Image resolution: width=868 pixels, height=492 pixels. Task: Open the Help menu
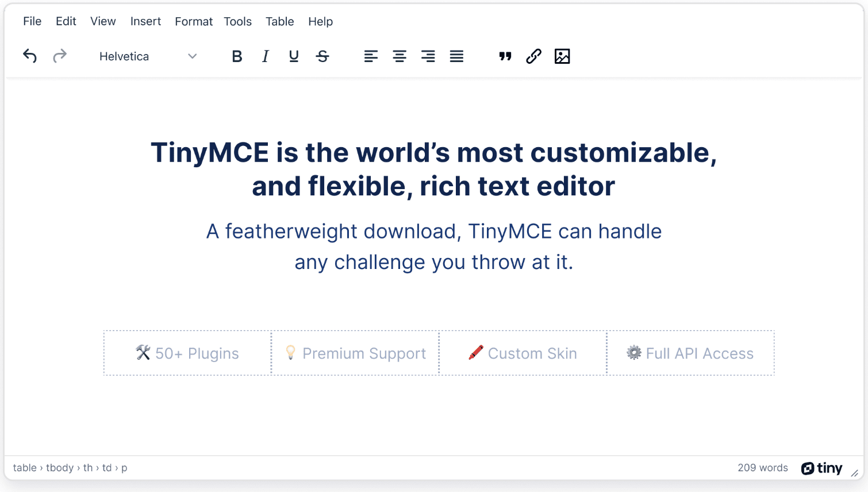click(x=321, y=21)
